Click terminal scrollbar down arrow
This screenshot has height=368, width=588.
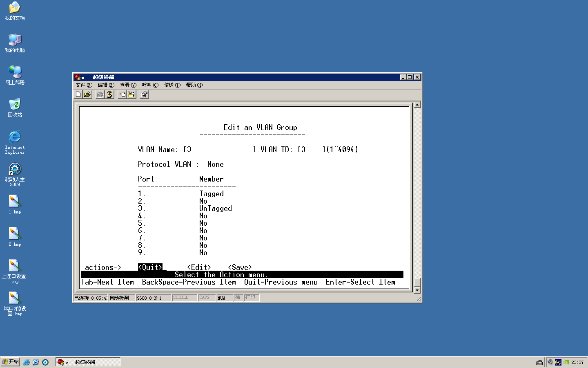(x=417, y=290)
